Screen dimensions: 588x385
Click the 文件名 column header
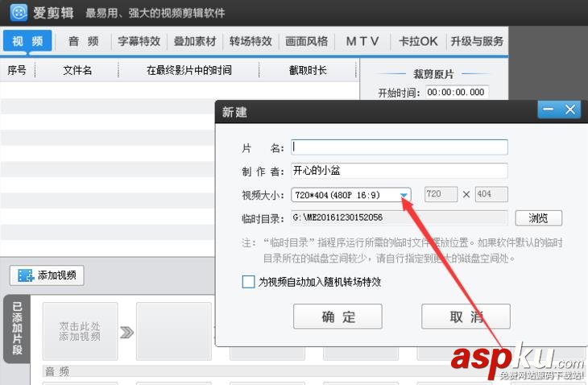(x=77, y=70)
